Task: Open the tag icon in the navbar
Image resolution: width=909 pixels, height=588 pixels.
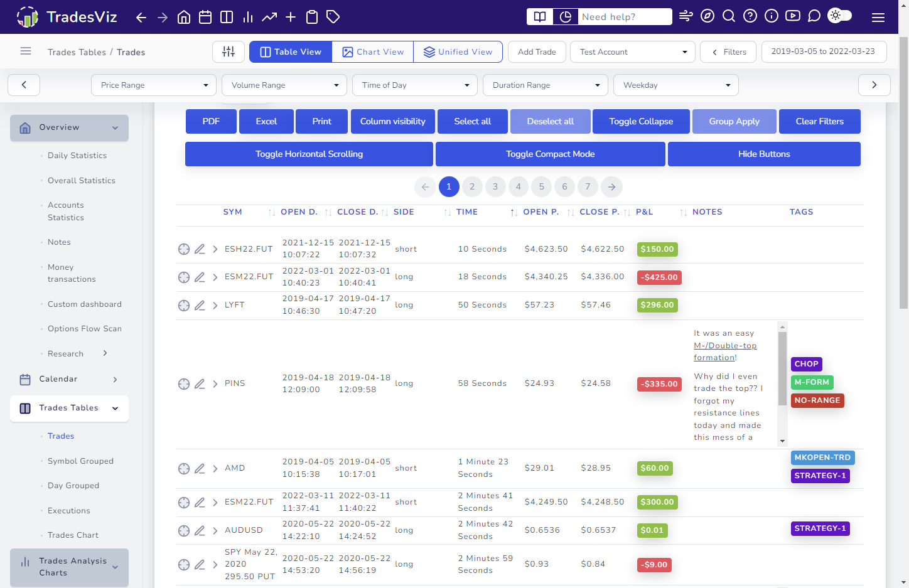Action: pyautogui.click(x=333, y=17)
